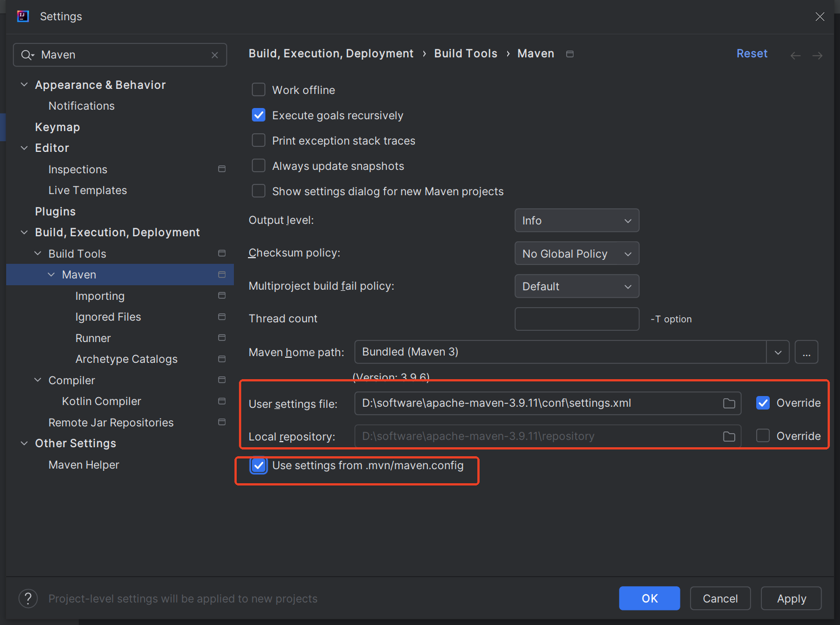Viewport: 840px width, 625px height.
Task: Uncheck Override for user settings file
Action: [x=763, y=403]
